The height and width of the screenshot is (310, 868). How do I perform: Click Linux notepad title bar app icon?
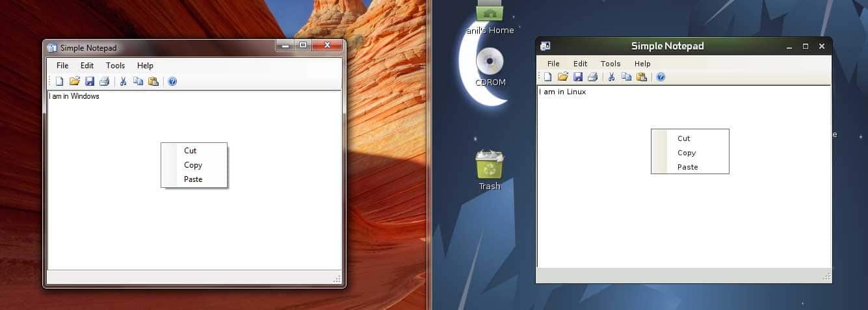[545, 45]
